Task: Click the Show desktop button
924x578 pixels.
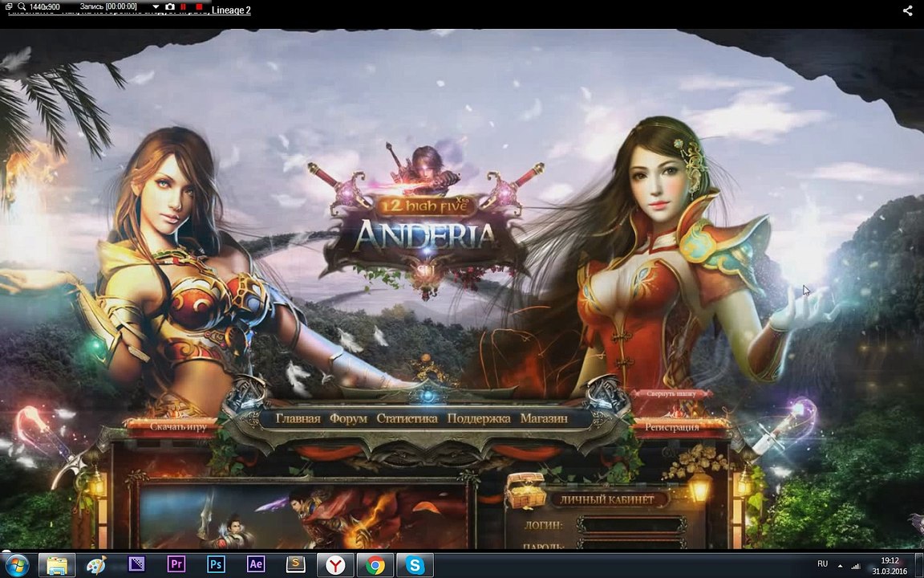Action: [920, 565]
